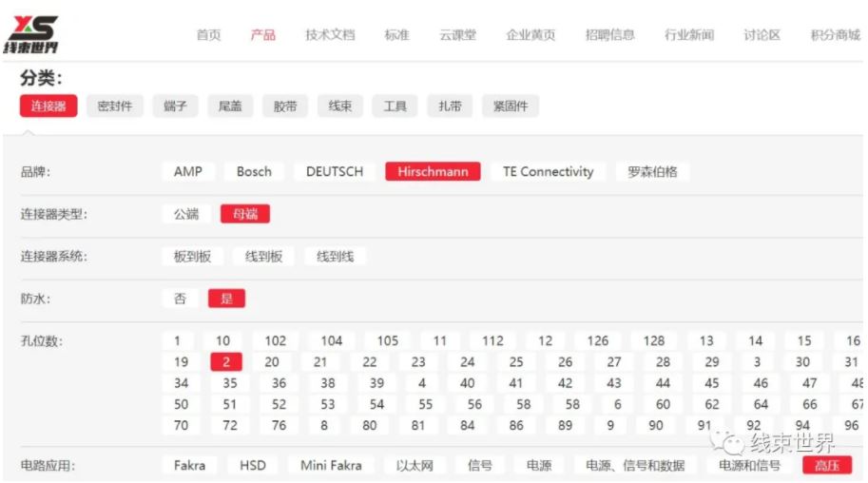Open 积分商城 from top navigation

click(835, 35)
